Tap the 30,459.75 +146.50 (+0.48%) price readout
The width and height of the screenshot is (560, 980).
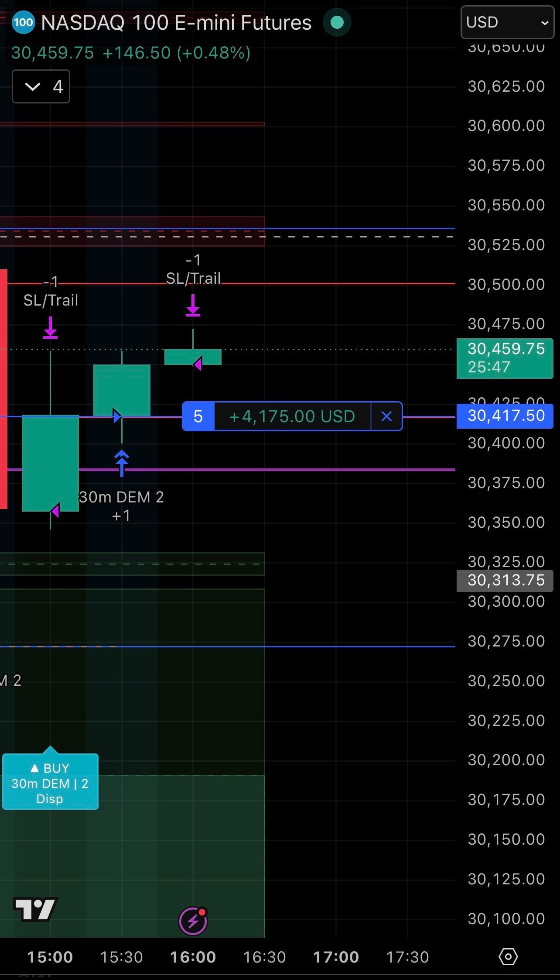(x=131, y=53)
